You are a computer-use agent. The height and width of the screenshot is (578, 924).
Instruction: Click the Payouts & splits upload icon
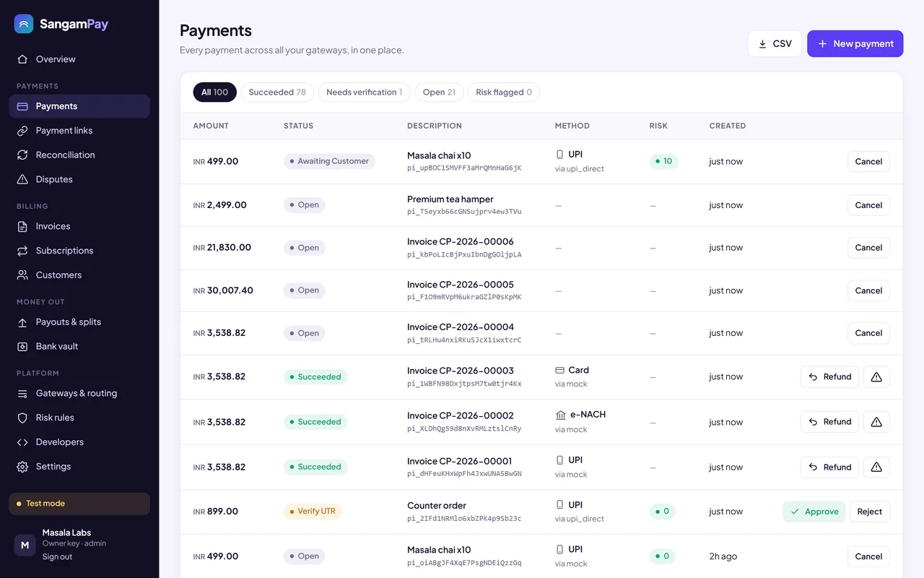pos(22,322)
